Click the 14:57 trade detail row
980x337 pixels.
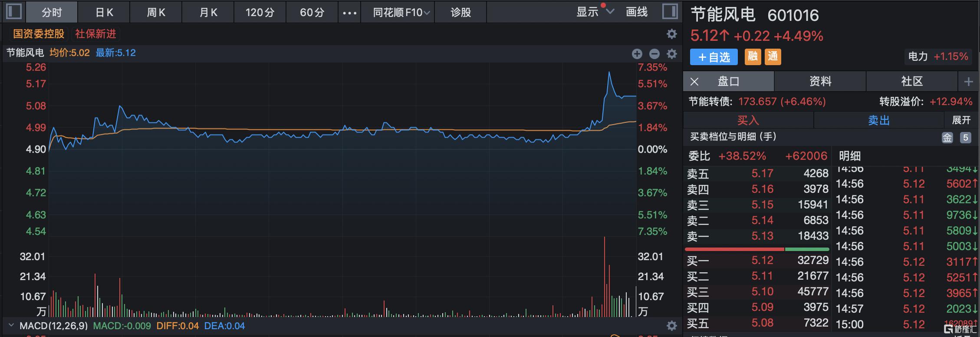907,309
